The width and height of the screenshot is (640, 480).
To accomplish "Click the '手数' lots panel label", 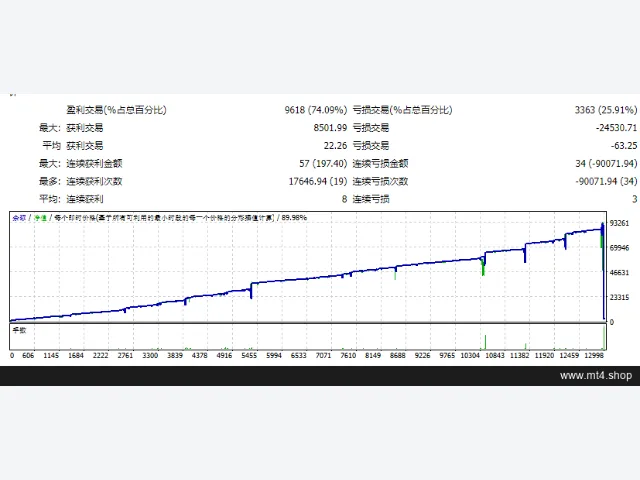I will click(19, 330).
